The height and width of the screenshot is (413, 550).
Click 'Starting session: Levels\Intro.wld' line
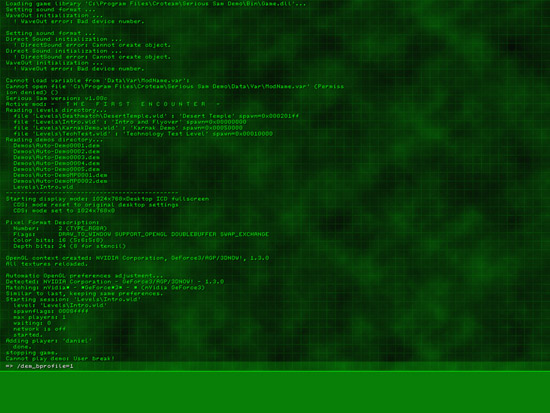[73, 299]
